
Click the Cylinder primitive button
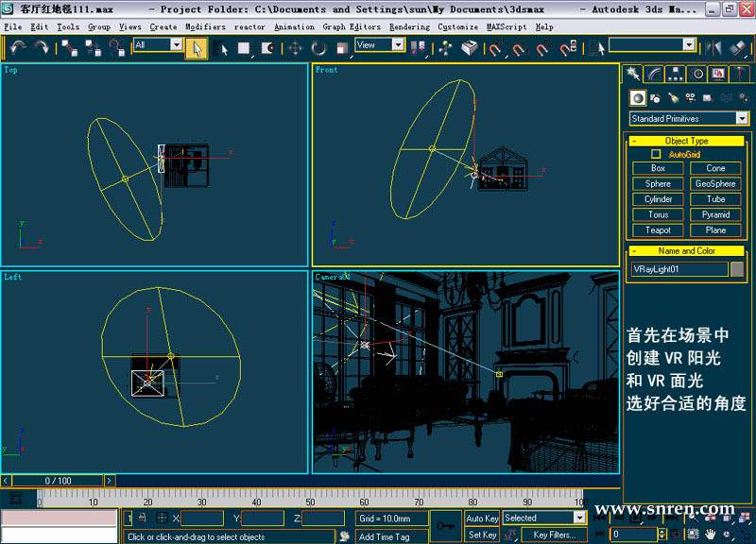tap(658, 199)
